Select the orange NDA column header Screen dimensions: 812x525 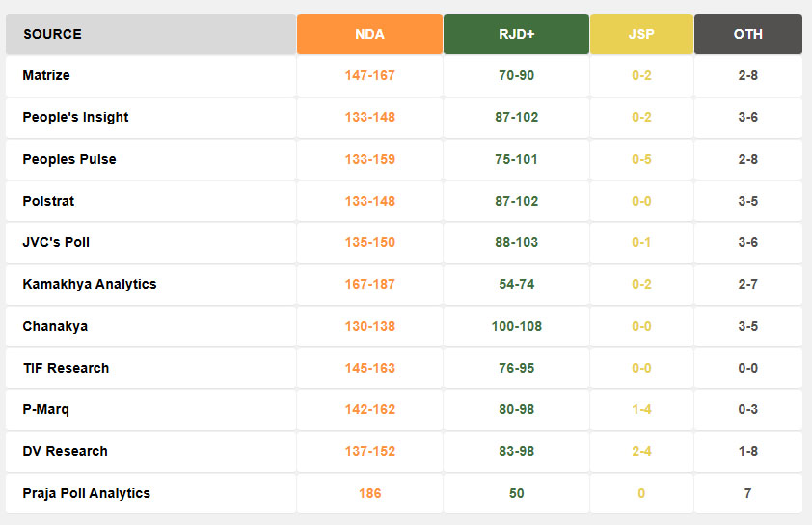coord(369,34)
